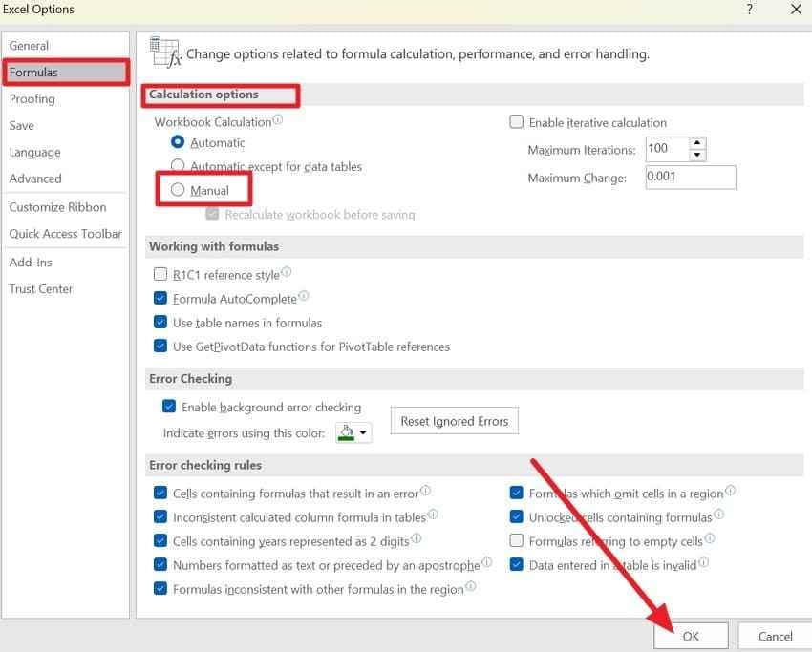The image size is (812, 652).
Task: Click info icon beside R1C1 reference style
Action: (287, 272)
